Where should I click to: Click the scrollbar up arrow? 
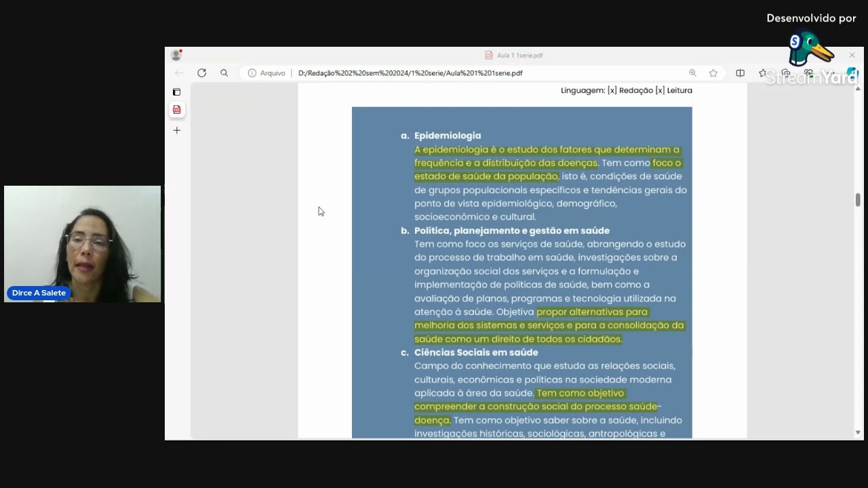point(858,89)
